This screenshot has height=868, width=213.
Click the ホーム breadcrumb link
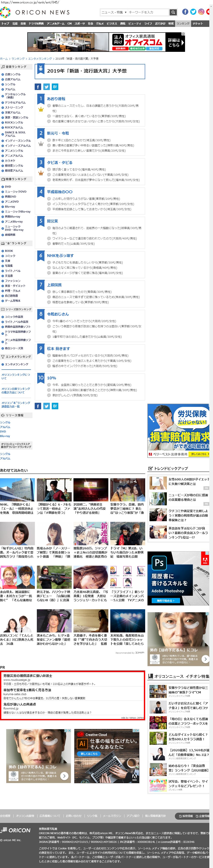point(4,59)
